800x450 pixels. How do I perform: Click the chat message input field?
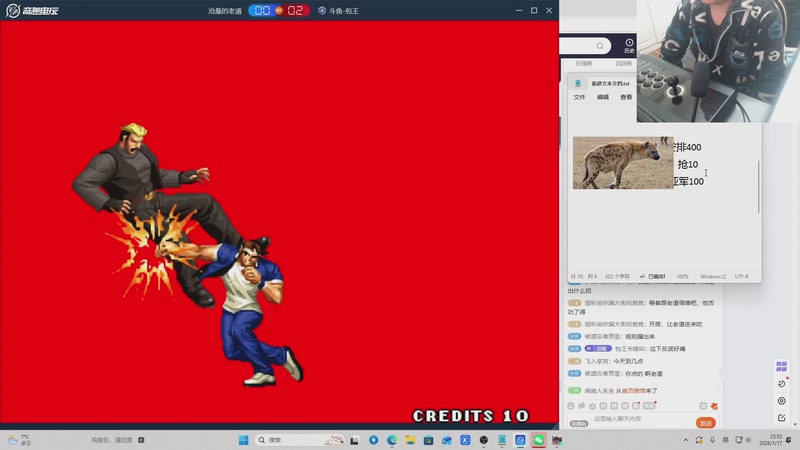click(643, 419)
